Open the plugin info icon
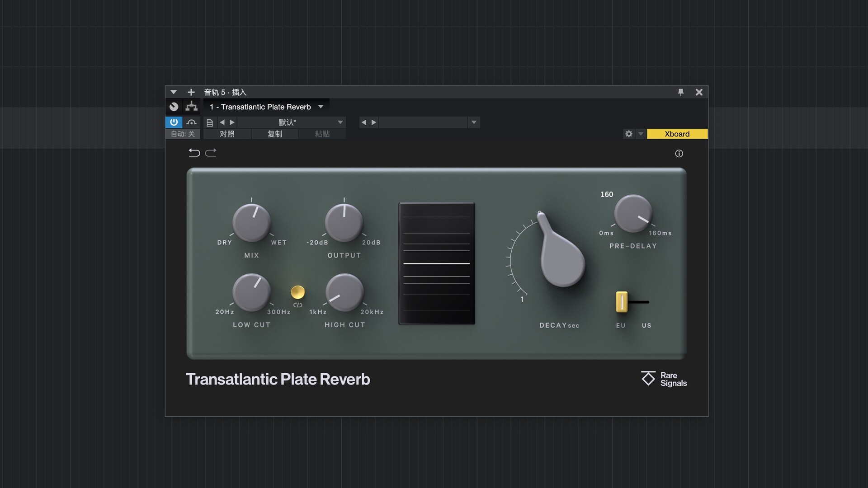Viewport: 868px width, 488px height. 679,154
